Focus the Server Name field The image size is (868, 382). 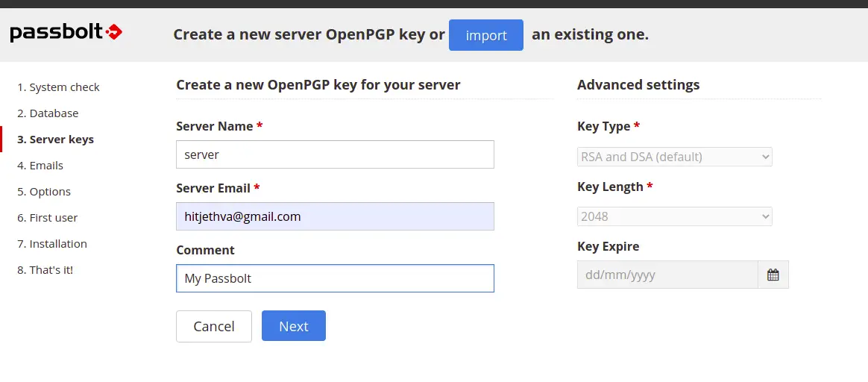click(x=335, y=154)
